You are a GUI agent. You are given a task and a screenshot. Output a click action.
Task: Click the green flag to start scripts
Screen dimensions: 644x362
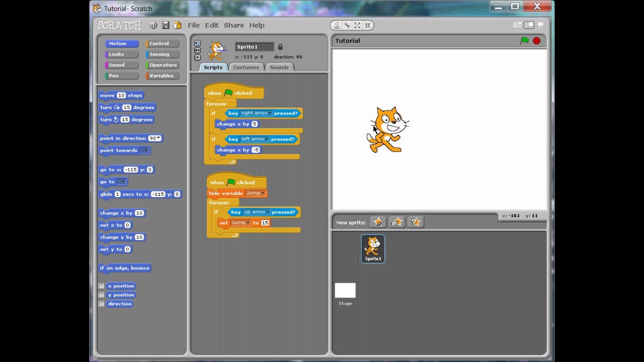pos(525,41)
